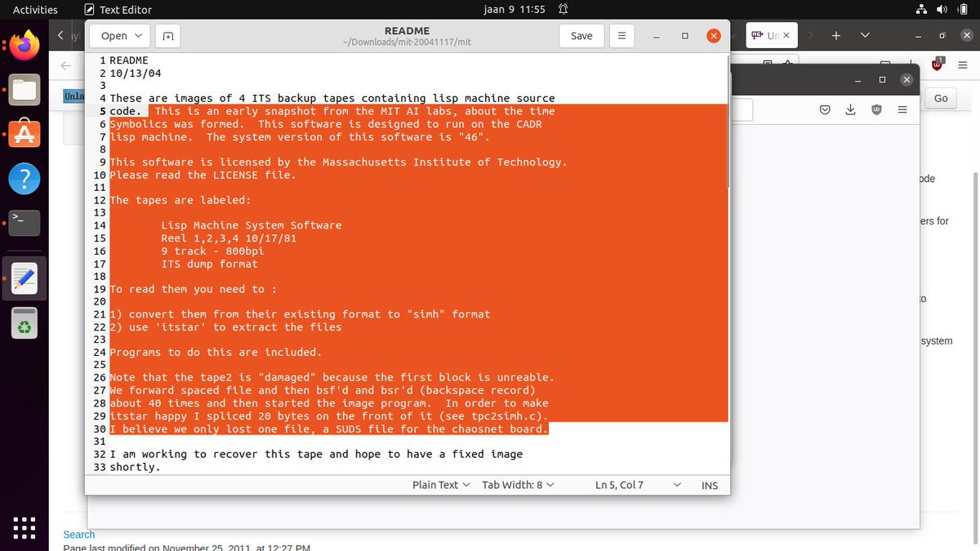The width and height of the screenshot is (980, 551).
Task: Open grey uBlock shield in middle Firefox window
Action: (876, 109)
